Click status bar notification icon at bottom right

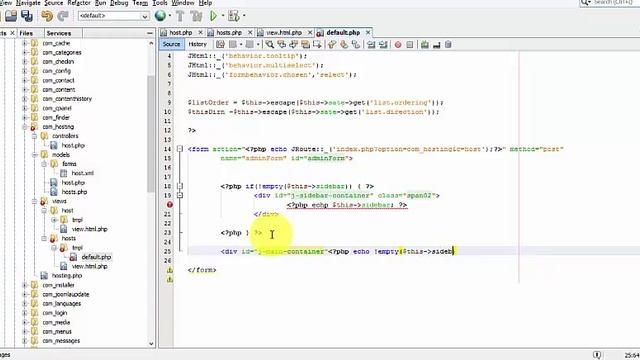click(597, 355)
